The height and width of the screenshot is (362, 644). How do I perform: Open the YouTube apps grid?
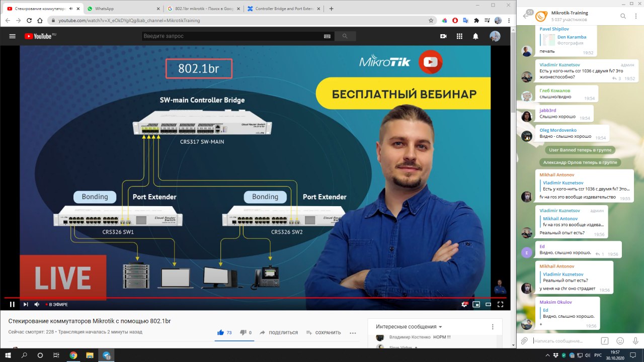coord(459,36)
